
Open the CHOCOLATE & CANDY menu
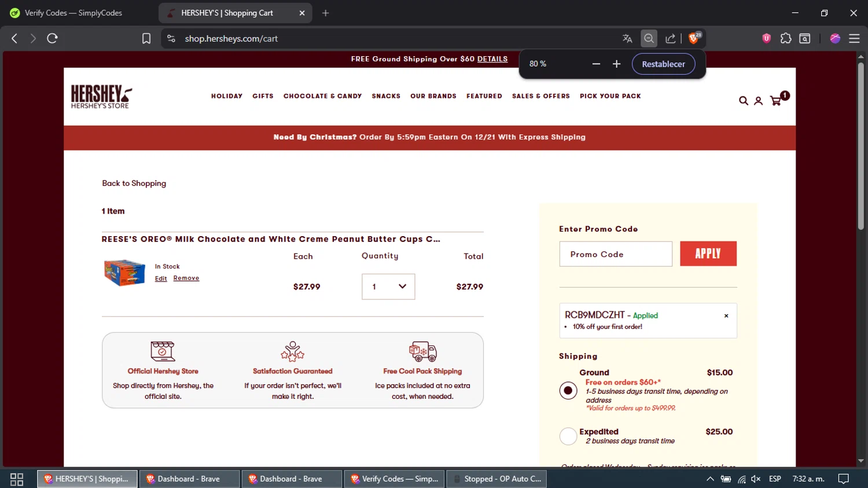tap(322, 96)
